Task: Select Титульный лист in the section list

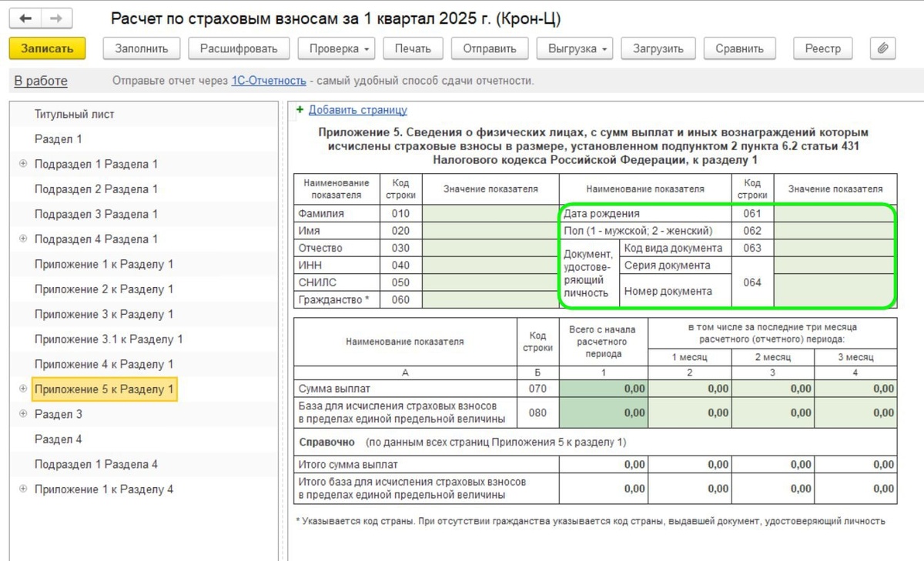Action: point(75,114)
